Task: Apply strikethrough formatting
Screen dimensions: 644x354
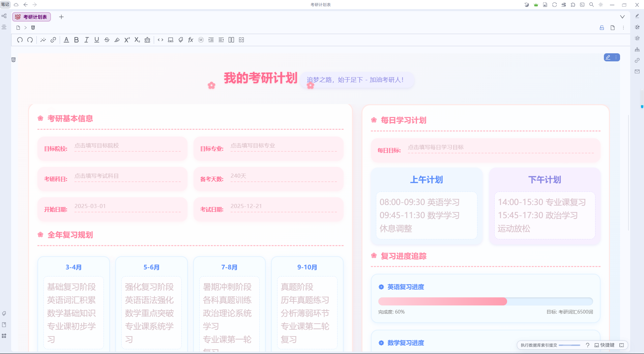Action: click(107, 40)
